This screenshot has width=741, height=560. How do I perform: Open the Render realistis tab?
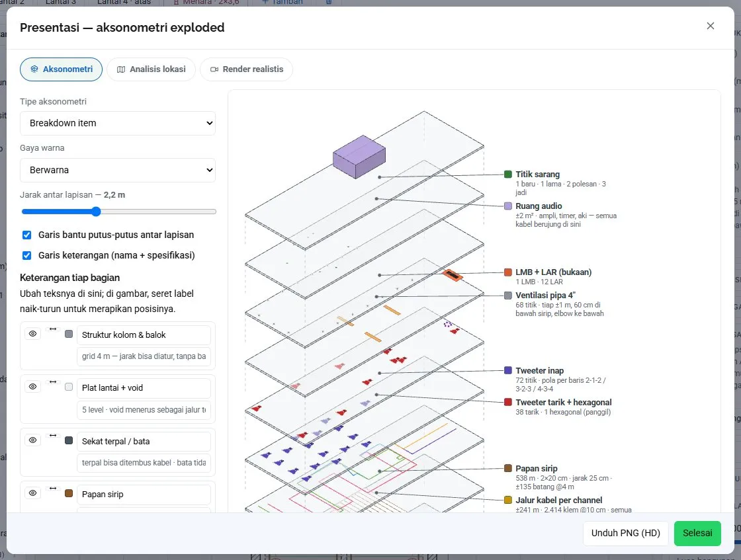(x=246, y=69)
